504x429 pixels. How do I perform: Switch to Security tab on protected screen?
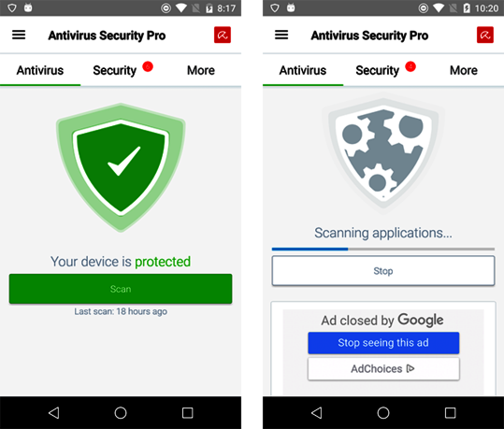tap(115, 70)
